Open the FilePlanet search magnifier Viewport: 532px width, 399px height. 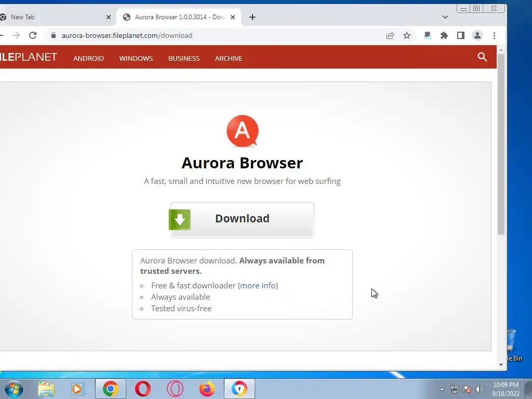(x=482, y=57)
